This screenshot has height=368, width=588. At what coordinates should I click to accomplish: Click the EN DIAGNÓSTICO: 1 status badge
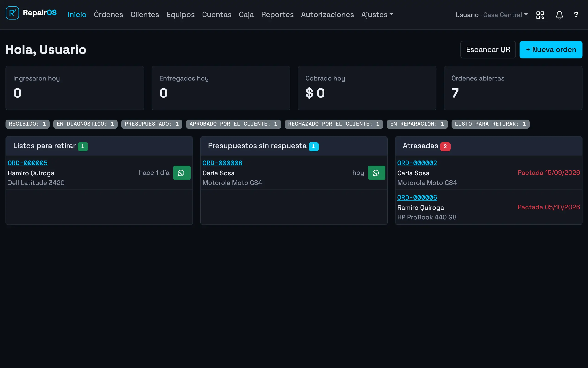pos(85,124)
